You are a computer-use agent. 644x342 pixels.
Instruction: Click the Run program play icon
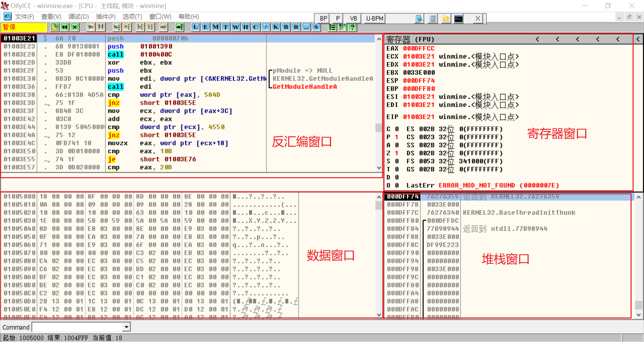[91, 27]
